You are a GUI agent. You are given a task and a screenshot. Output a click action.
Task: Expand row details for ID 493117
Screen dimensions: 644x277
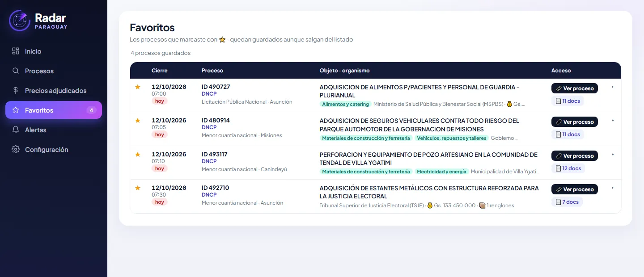[x=613, y=155]
